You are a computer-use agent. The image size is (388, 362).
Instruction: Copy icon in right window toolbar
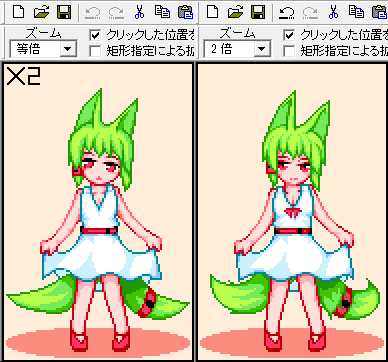(x=356, y=12)
